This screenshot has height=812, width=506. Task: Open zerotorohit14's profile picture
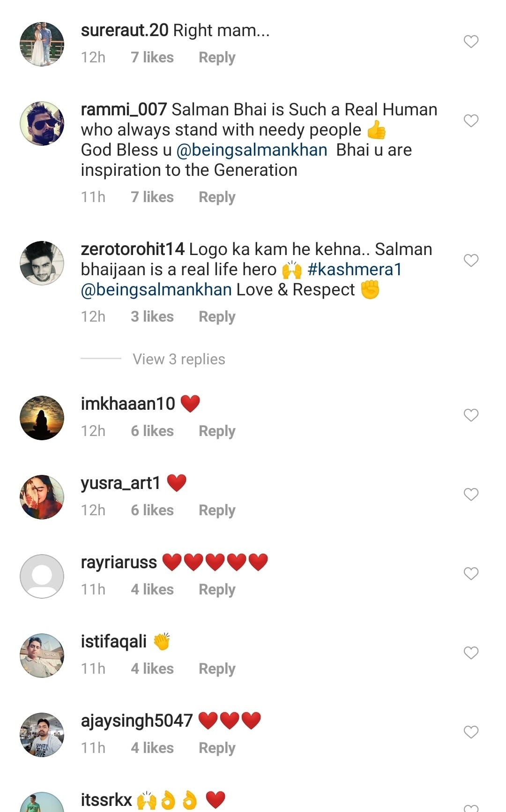[x=42, y=263]
